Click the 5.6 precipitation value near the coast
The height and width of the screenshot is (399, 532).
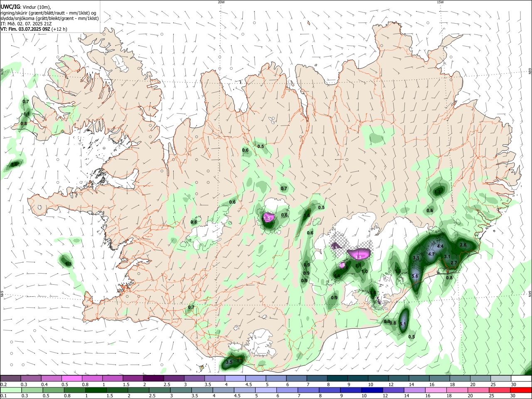pyautogui.click(x=415, y=276)
